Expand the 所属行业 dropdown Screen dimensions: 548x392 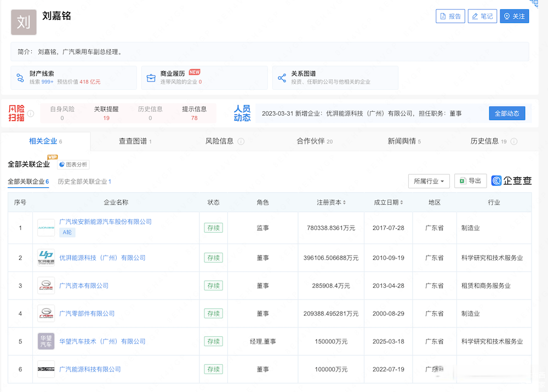coord(429,181)
